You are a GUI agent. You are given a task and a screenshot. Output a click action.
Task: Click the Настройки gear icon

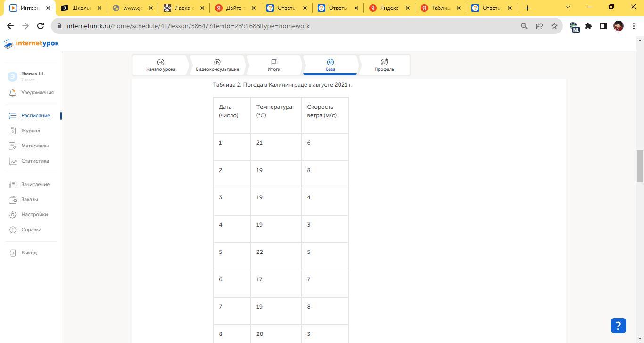13,215
